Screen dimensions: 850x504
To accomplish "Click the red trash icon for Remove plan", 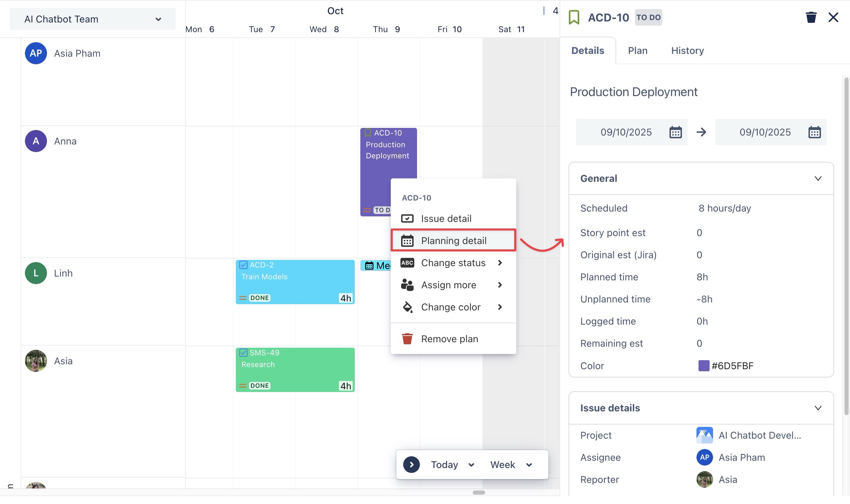I will click(x=407, y=339).
